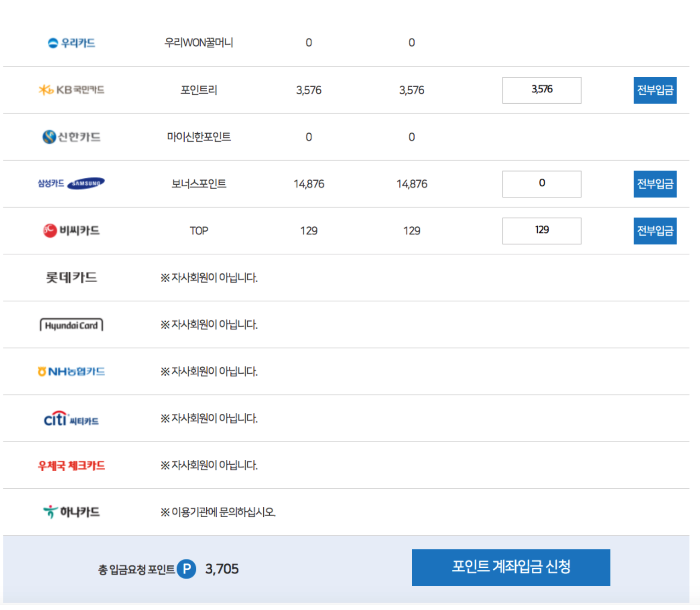Select the 우리WON꿀머니 point name
Screen dimensions: 700x610
click(199, 43)
